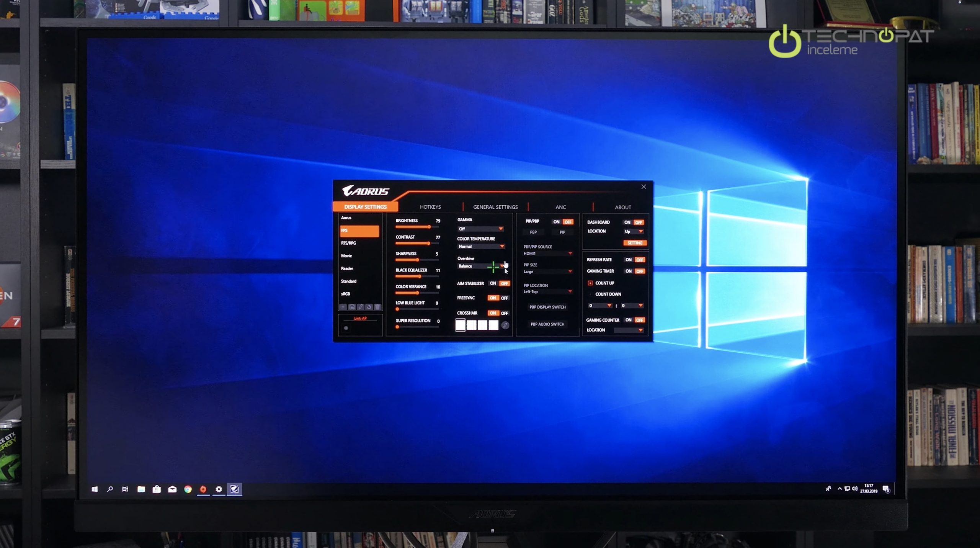Expand the PIP Size dropdown

[570, 272]
